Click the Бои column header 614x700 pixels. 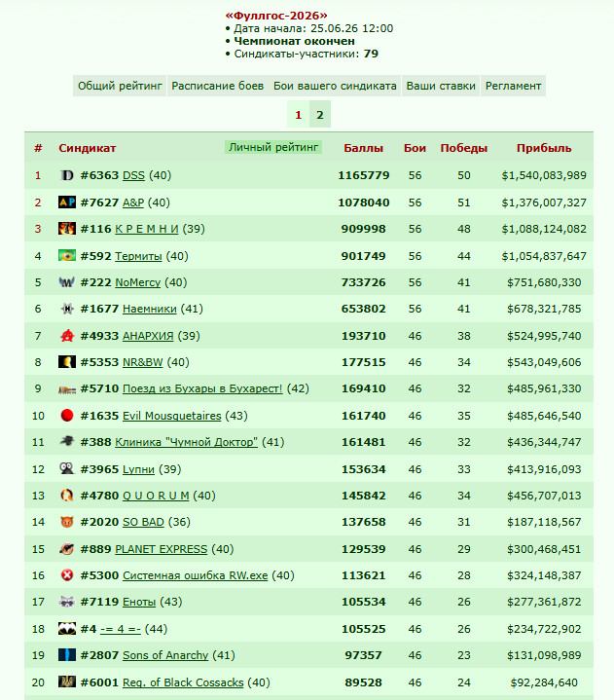pyautogui.click(x=415, y=148)
